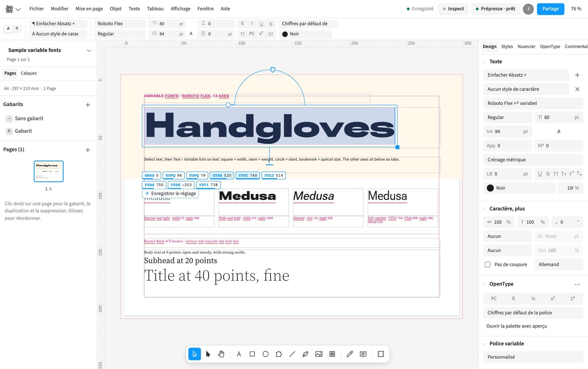Switch to paragraph formatting mode ¶
Viewport: 588px width, 369px height.
pos(17,29)
